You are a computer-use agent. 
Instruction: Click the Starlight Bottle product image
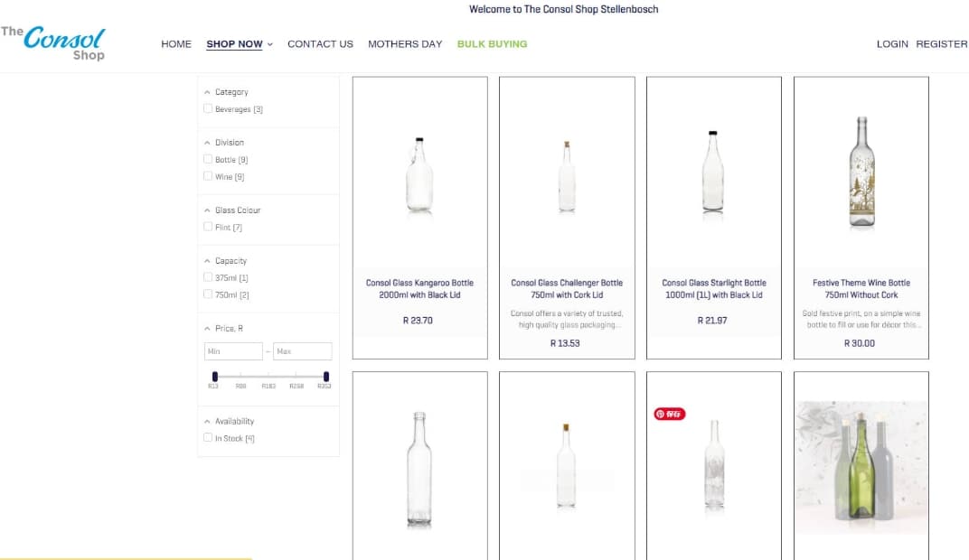(713, 172)
